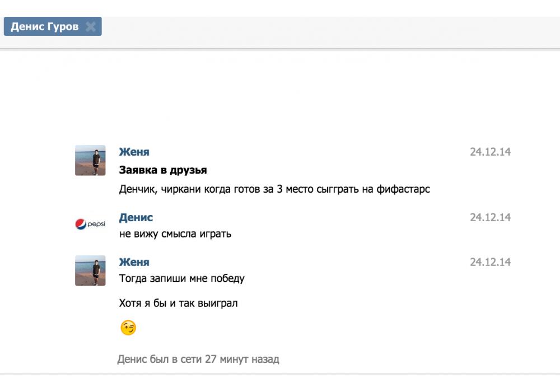Open Женя's avatar beside 'Тогда запиши мне победу'
Screen dimensions: 560x392
pyautogui.click(x=90, y=270)
